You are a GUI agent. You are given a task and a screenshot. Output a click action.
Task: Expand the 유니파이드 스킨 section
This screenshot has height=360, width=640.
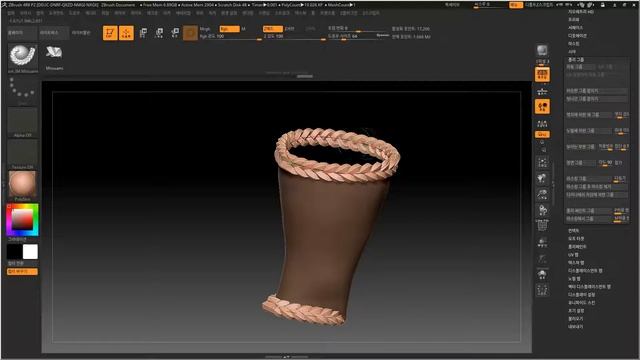(581, 302)
